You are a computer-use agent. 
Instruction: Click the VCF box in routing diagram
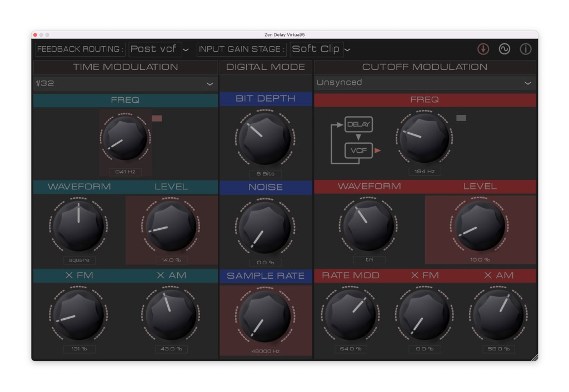coord(358,150)
